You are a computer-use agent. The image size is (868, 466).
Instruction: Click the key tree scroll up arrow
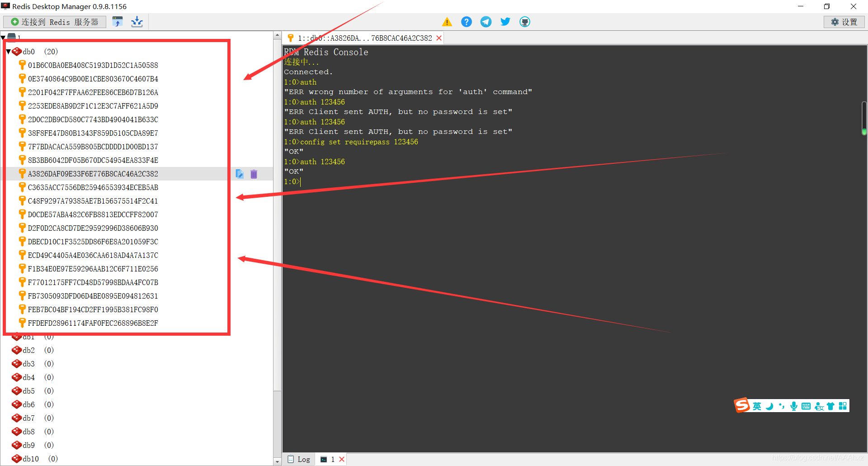point(277,35)
